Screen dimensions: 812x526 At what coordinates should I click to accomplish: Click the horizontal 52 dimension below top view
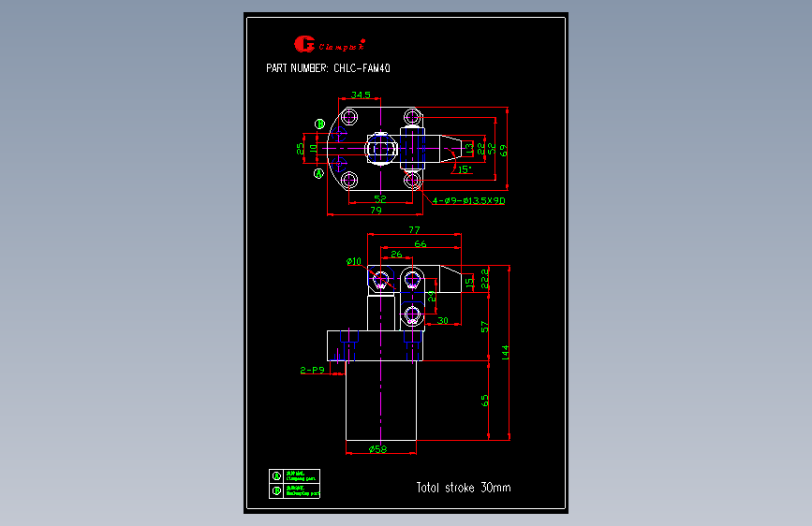380,198
